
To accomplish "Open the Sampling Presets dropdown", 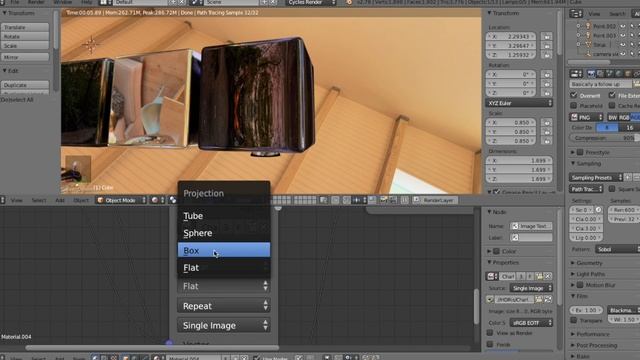I will [596, 178].
